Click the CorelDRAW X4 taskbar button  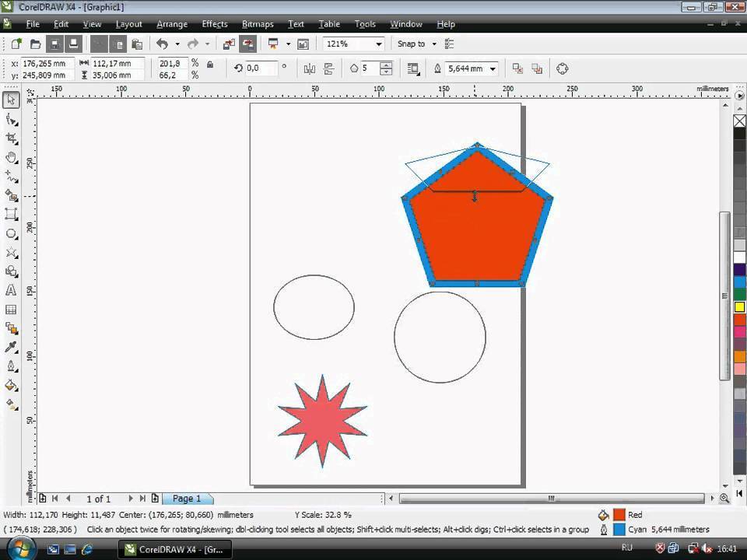coord(174,549)
